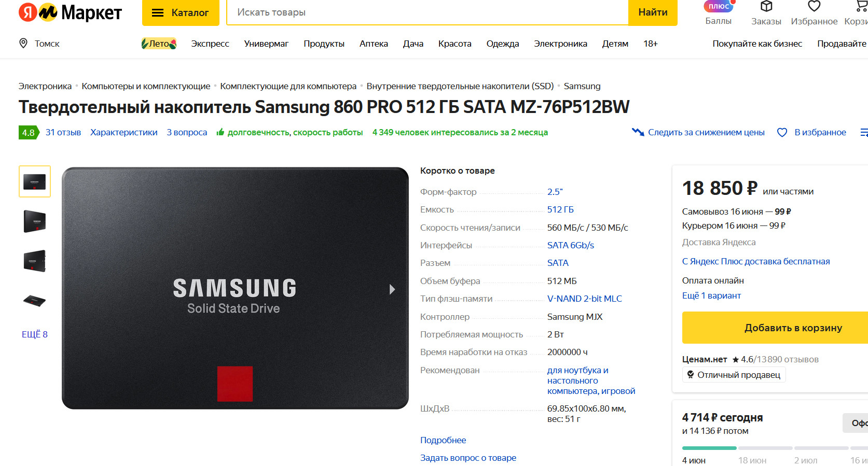Select the second SSD thumbnail image
Screen dimensions: 868x466
click(35, 221)
